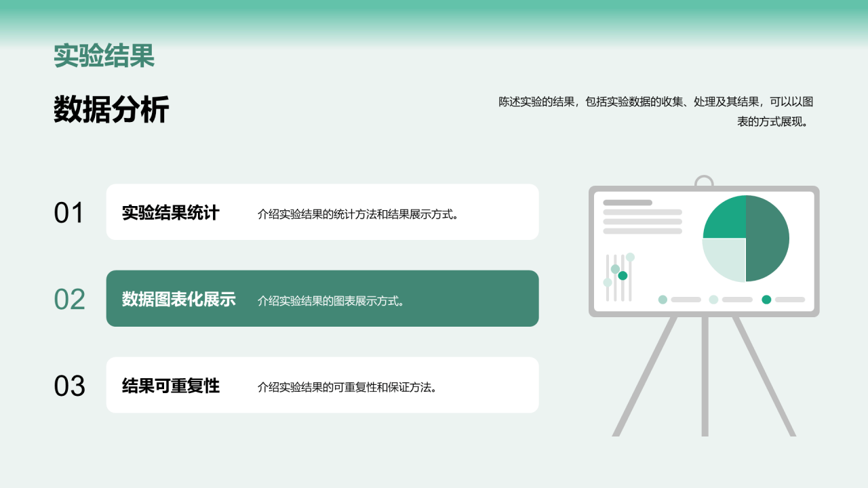Click the green heading 实验结果
868x488 pixels.
coord(104,56)
